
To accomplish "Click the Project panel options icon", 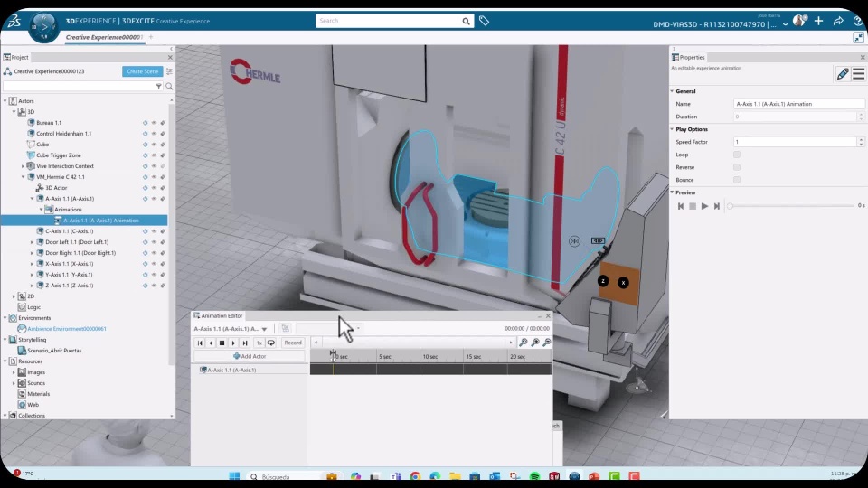I will 169,71.
